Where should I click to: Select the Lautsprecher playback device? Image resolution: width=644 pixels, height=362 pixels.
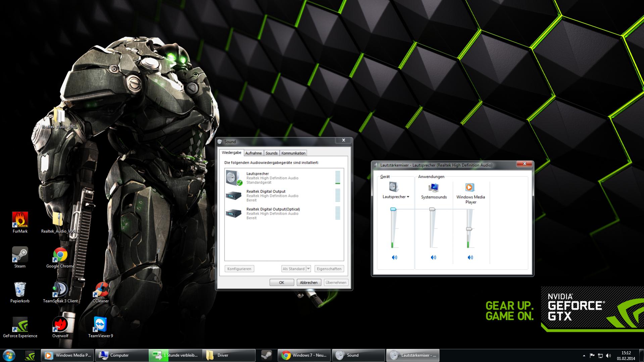point(284,178)
